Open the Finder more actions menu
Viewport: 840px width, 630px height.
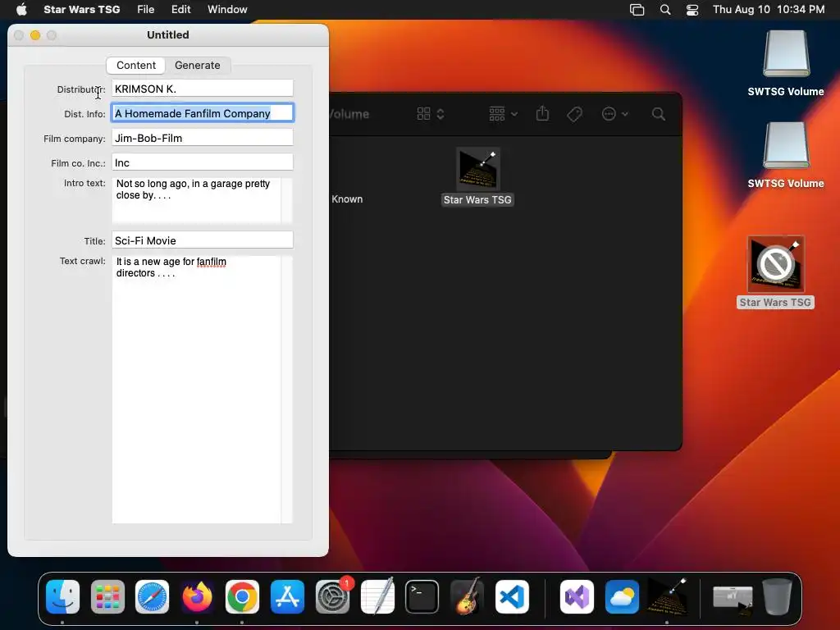click(x=614, y=114)
